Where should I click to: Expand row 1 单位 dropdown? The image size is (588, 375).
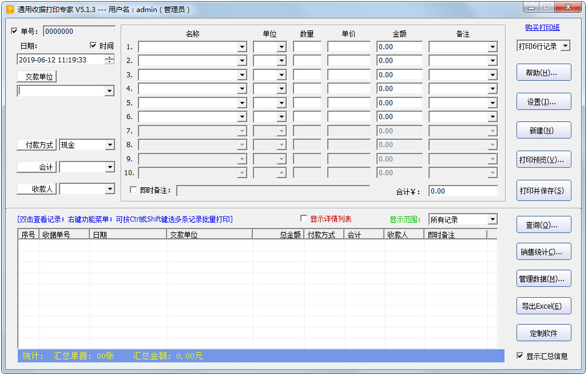[281, 47]
